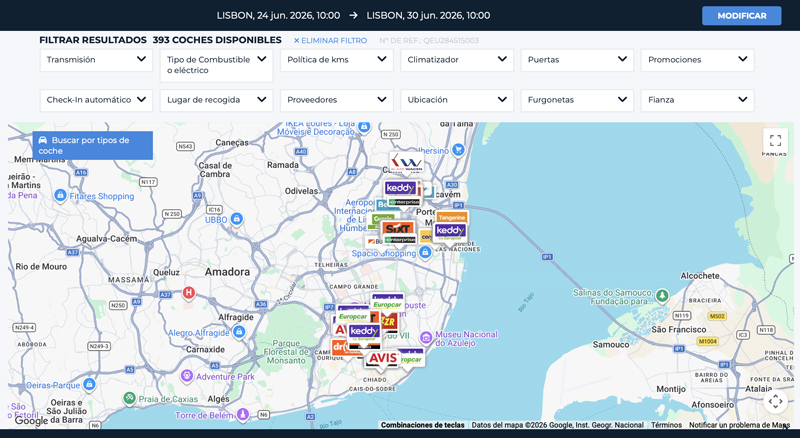800x438 pixels.
Task: Click the MODIFICAR button
Action: (741, 16)
